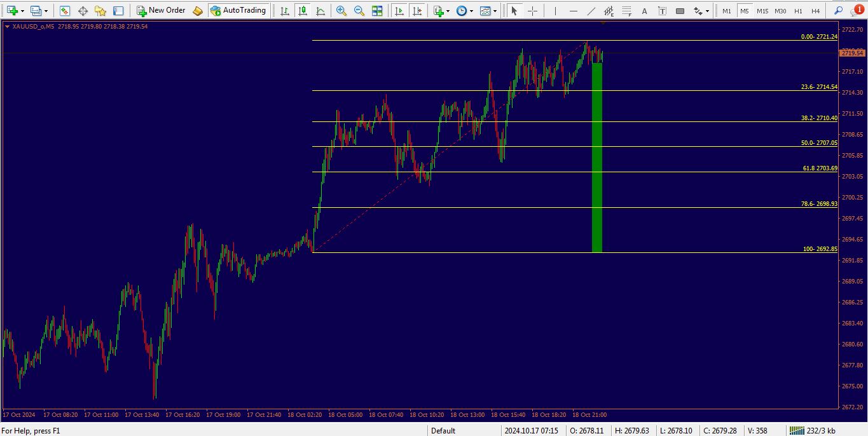Select the Crosshair tool
Image resolution: width=868 pixels, height=436 pixels.
pyautogui.click(x=532, y=10)
